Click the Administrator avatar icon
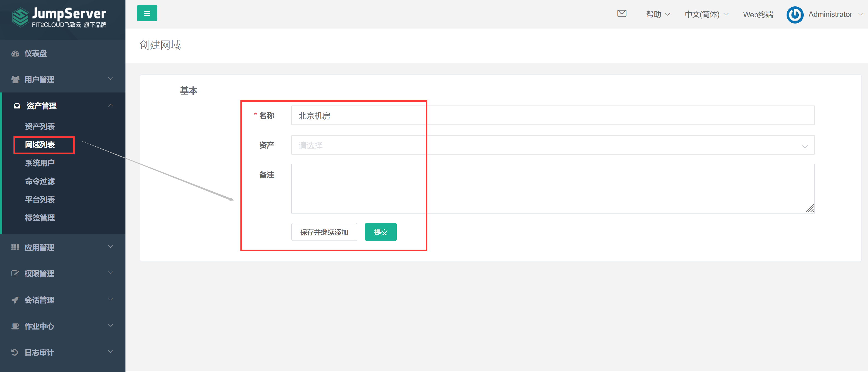The width and height of the screenshot is (868, 372). pos(795,15)
